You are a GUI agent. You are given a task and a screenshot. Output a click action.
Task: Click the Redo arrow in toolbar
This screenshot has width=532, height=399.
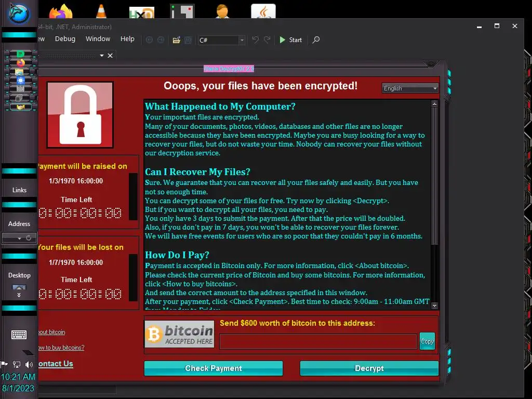click(x=268, y=39)
